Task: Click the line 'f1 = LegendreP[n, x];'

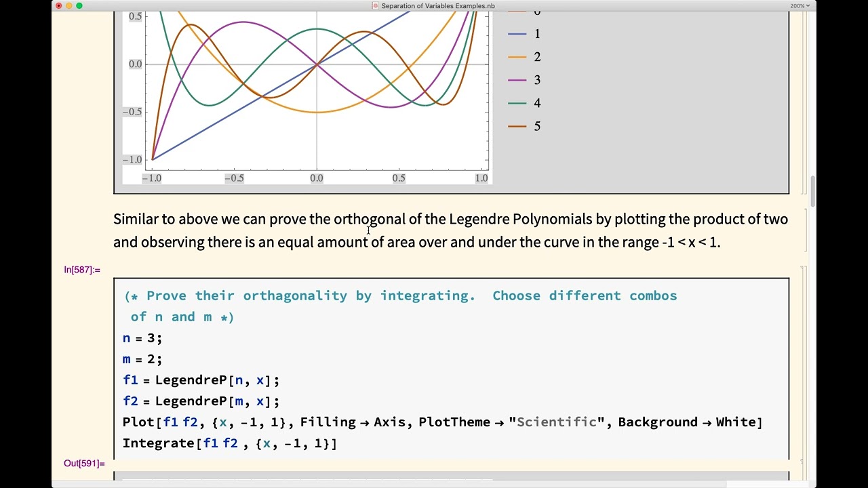Action: click(x=201, y=380)
